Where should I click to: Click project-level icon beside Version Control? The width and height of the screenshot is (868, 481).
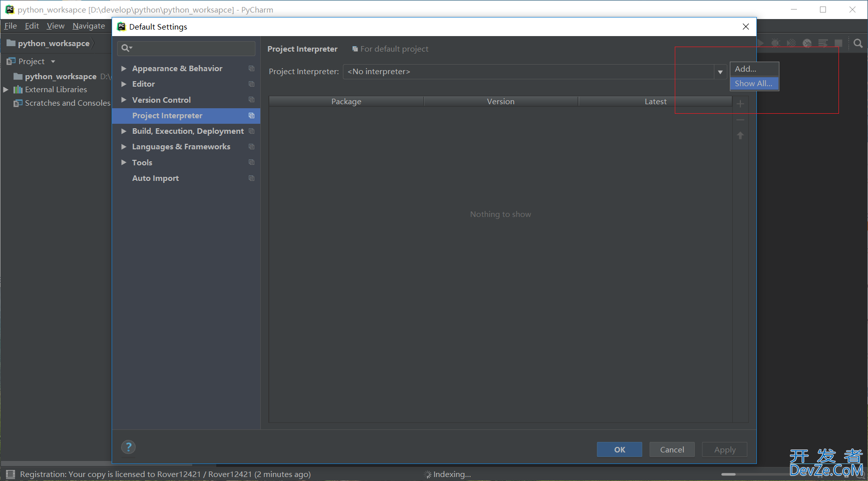[x=252, y=100]
